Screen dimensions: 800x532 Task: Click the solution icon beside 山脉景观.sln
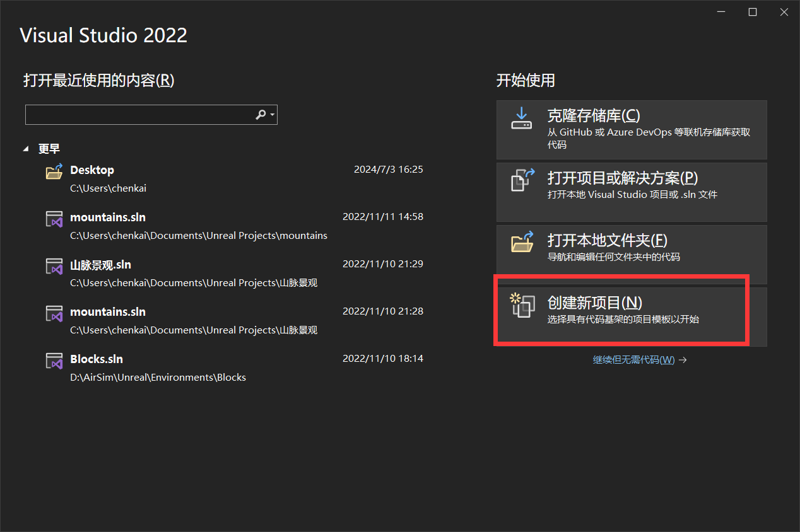click(x=54, y=266)
